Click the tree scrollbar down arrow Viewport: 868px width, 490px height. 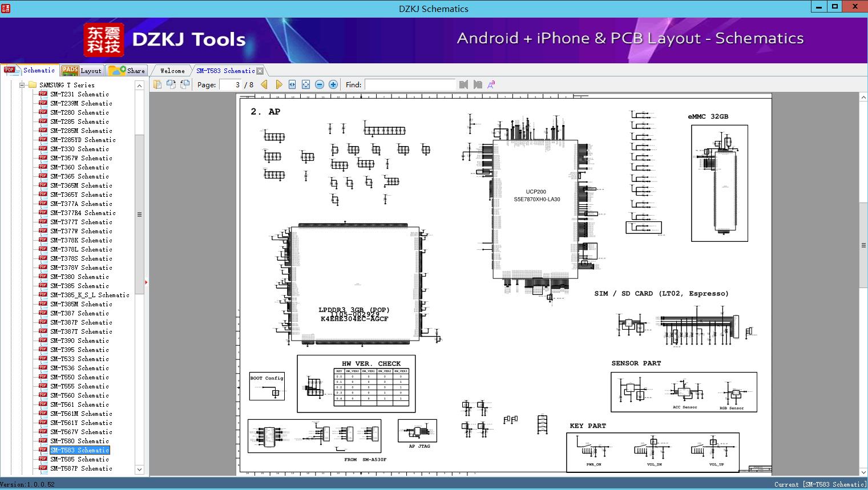(139, 469)
